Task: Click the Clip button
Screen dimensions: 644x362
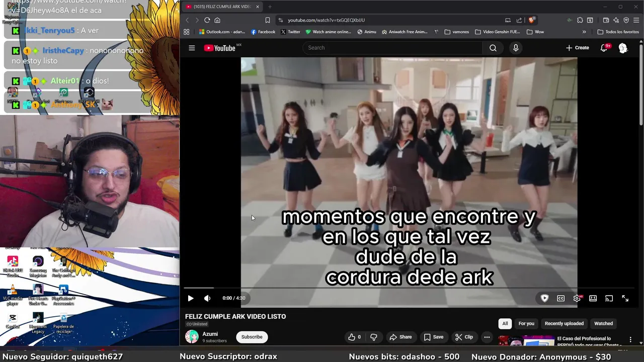Action: [464, 337]
